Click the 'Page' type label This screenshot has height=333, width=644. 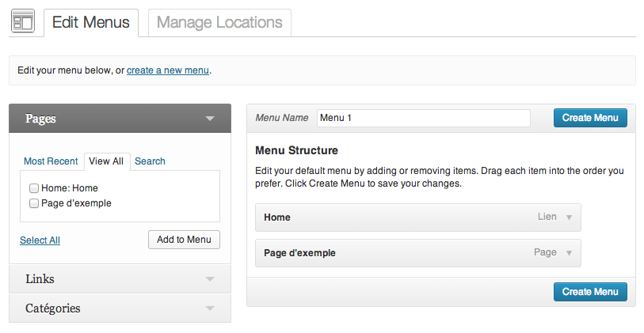point(546,252)
